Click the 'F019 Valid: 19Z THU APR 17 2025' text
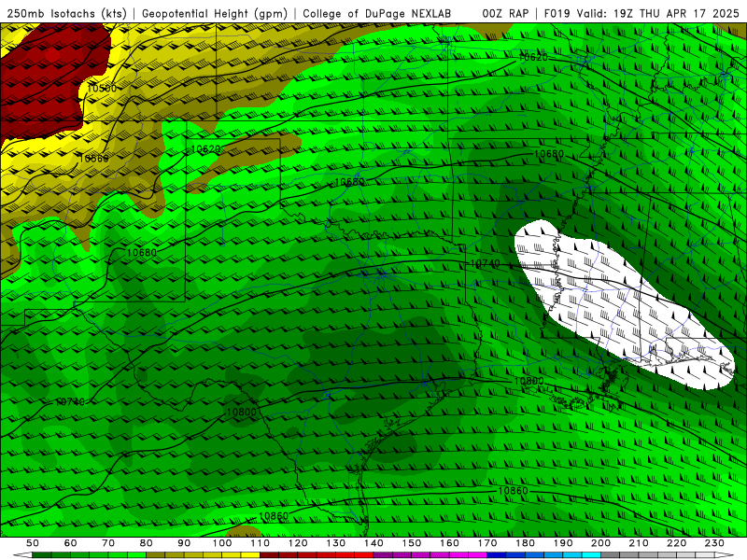The height and width of the screenshot is (560, 747). point(641,13)
